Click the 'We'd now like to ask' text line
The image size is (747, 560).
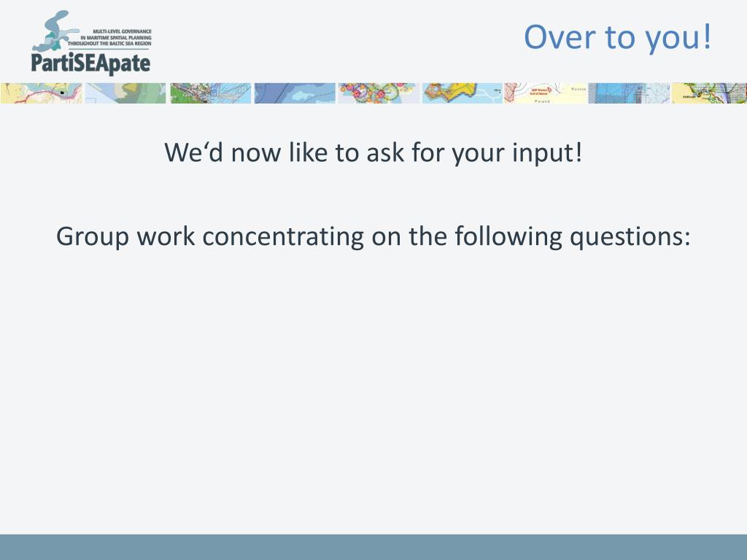click(x=373, y=153)
